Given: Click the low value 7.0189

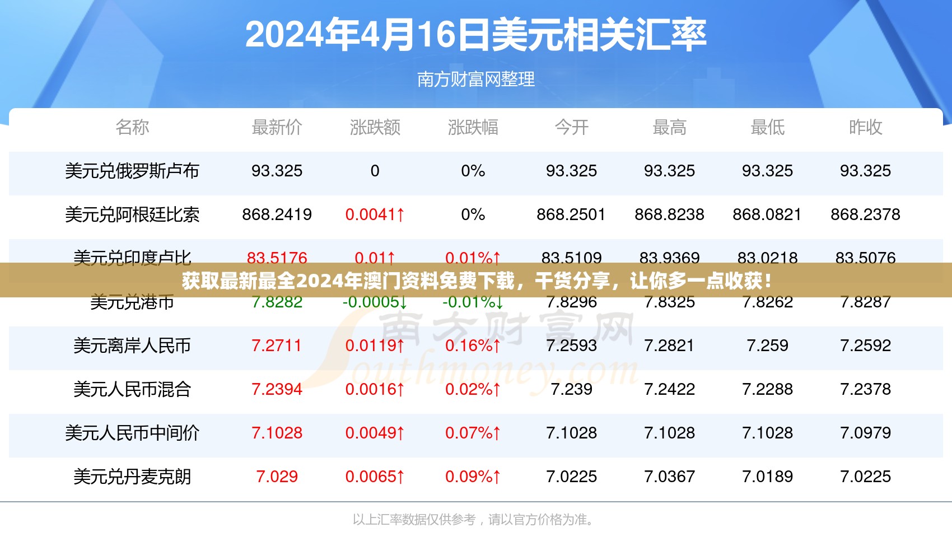Looking at the screenshot, I should point(767,477).
